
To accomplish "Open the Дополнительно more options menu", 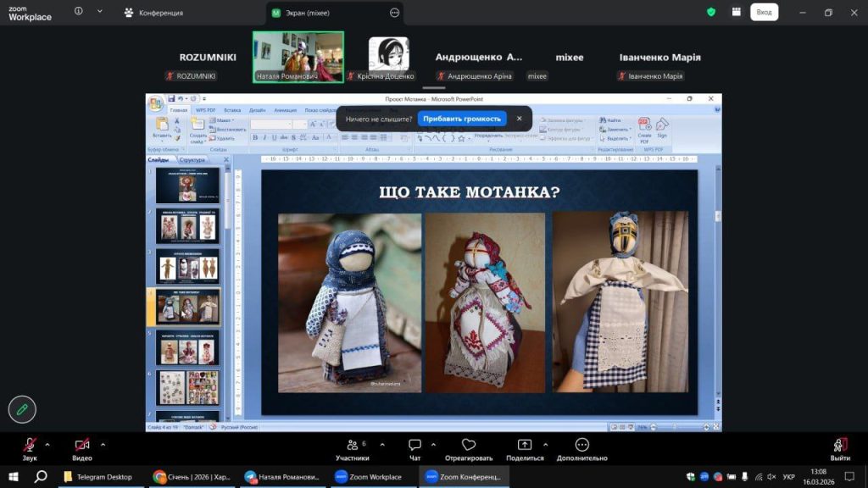I will 581,445.
